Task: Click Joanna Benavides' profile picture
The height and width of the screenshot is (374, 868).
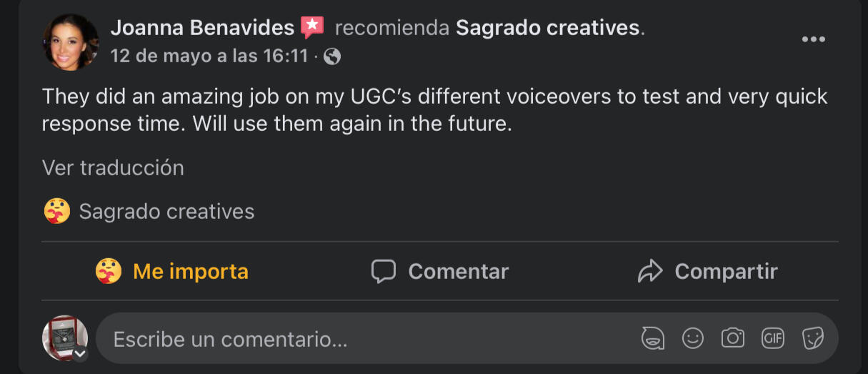Action: click(x=71, y=42)
